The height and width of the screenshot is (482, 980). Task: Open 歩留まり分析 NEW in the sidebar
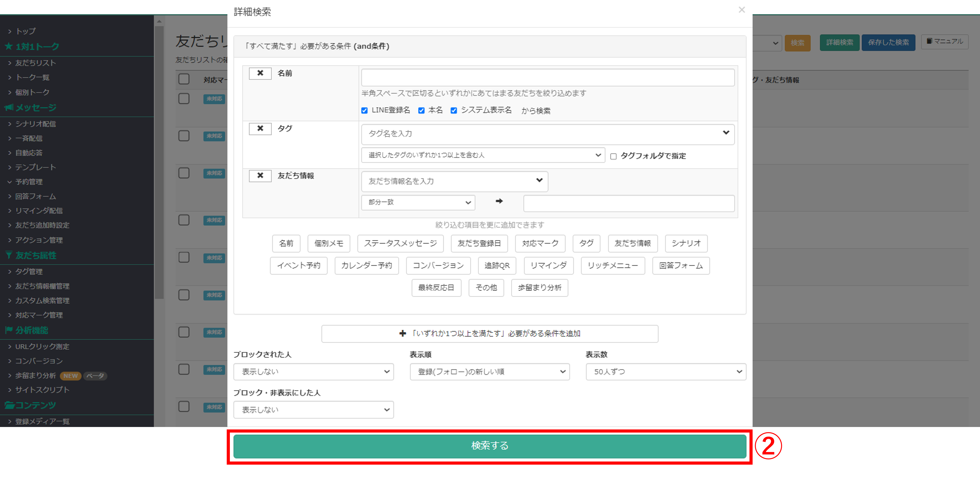click(x=35, y=376)
